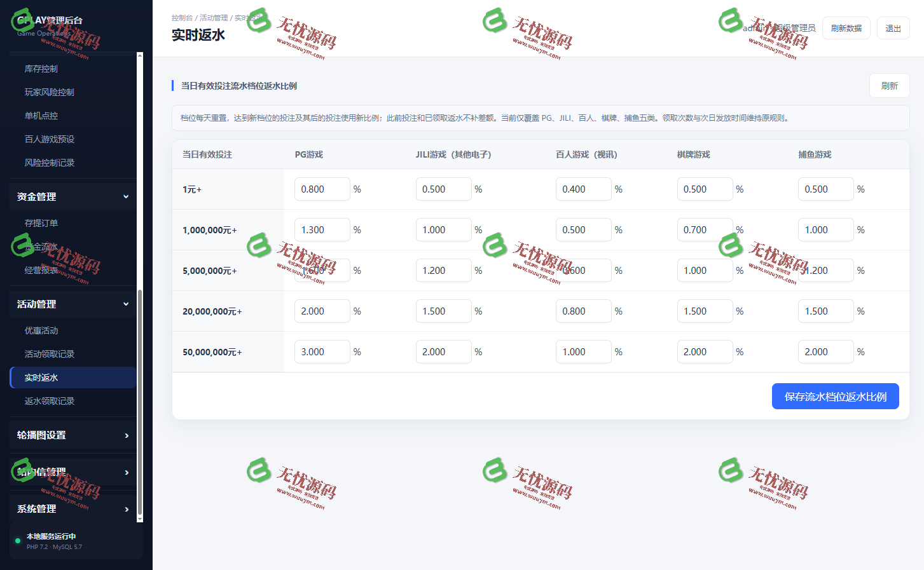Edit JILI游戏 rate in 50,000,000元+ row
924x570 pixels.
[x=444, y=352]
